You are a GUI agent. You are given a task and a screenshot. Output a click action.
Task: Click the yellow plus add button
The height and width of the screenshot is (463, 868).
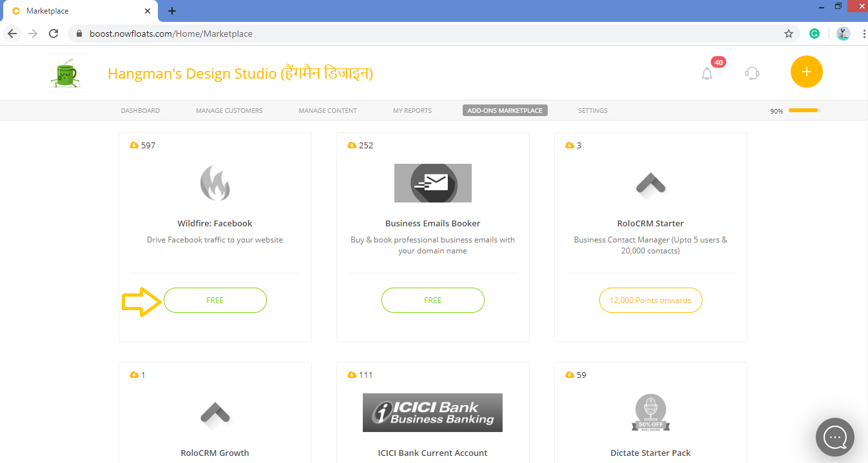pyautogui.click(x=807, y=72)
